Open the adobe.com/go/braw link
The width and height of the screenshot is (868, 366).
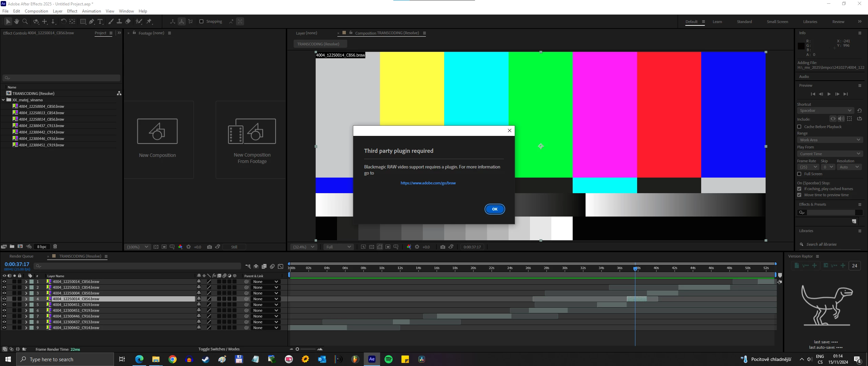point(428,183)
